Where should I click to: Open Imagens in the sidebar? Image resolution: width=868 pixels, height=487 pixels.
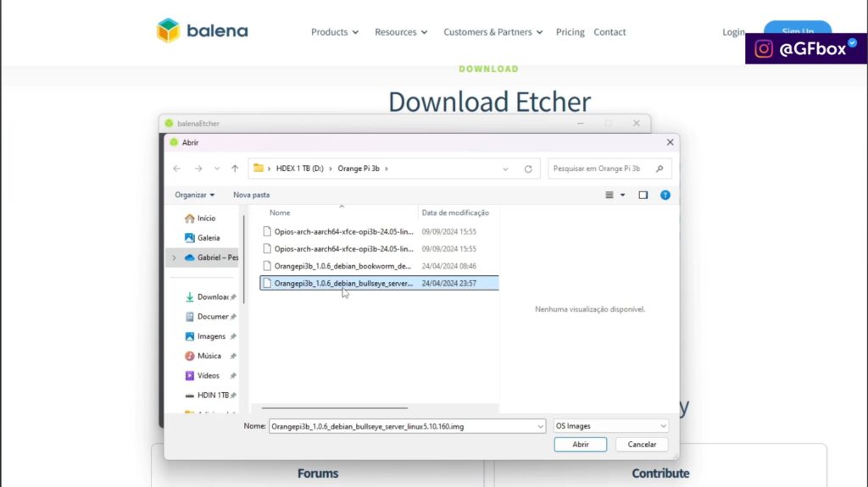[211, 336]
